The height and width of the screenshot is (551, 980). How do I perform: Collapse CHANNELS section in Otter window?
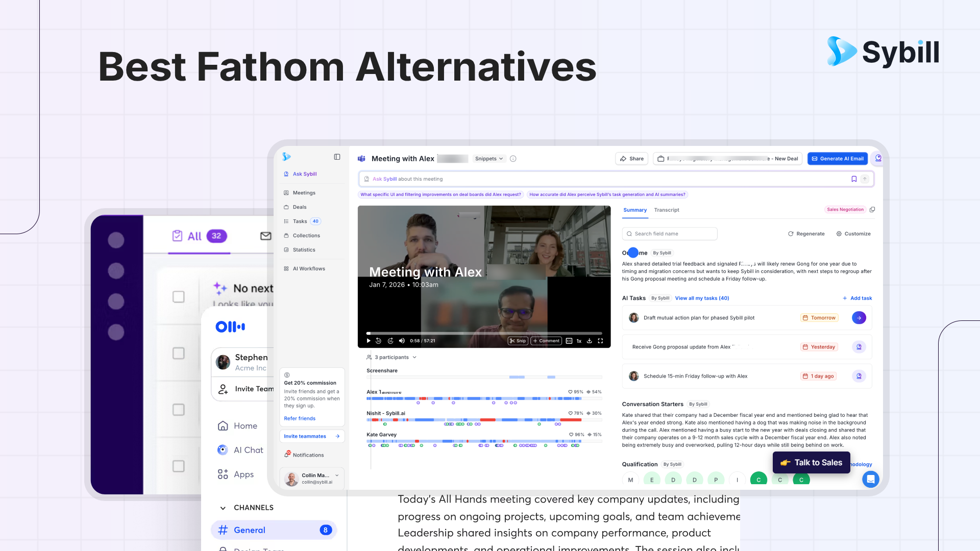223,508
